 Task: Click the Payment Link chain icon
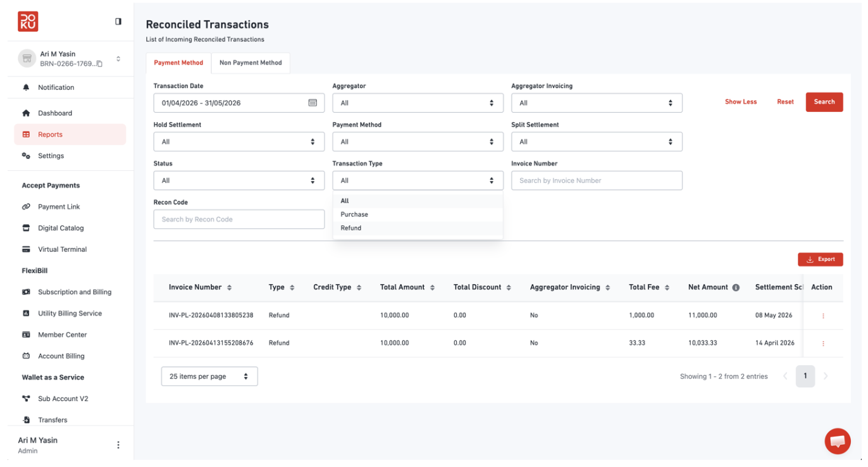[x=26, y=207]
